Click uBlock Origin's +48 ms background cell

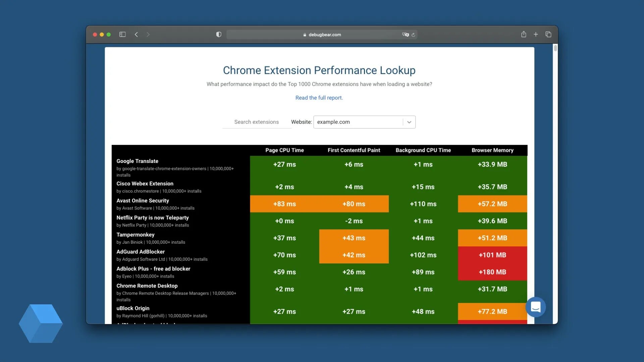(423, 311)
